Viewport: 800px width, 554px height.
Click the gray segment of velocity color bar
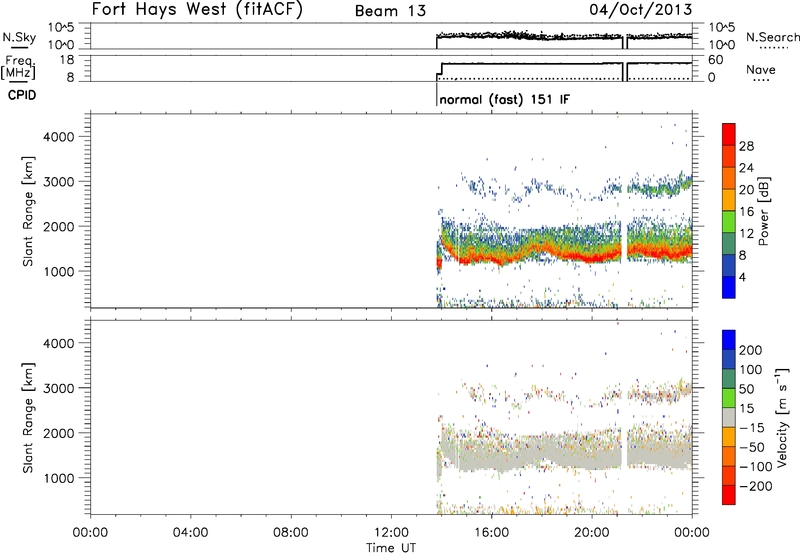point(729,417)
